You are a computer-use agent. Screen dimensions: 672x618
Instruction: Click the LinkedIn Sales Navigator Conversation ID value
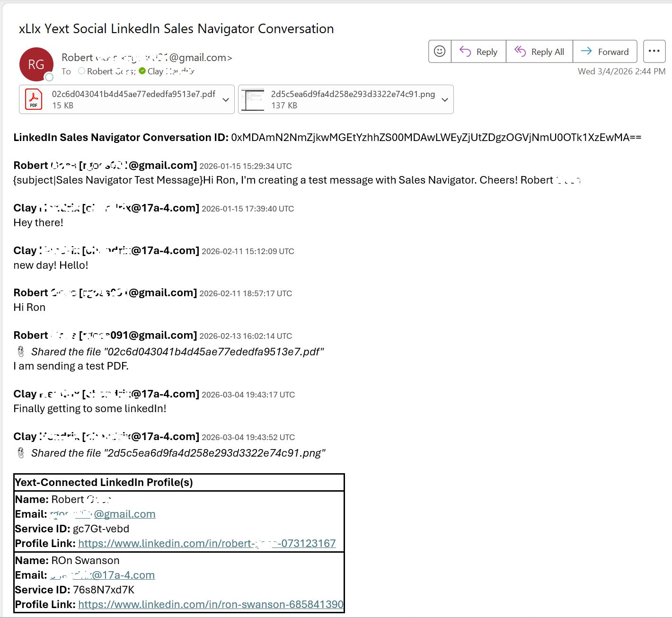[436, 137]
